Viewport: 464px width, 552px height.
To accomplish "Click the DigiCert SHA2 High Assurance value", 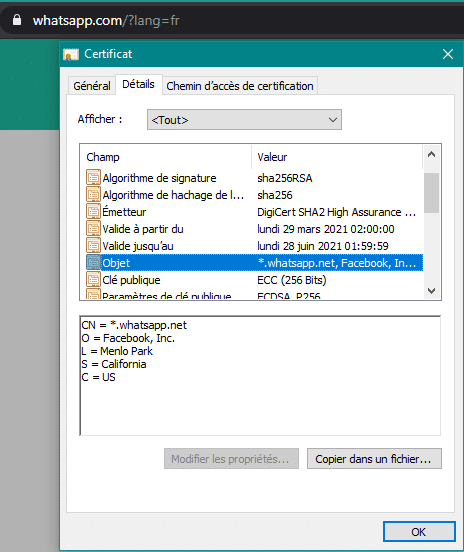I will 337,212.
